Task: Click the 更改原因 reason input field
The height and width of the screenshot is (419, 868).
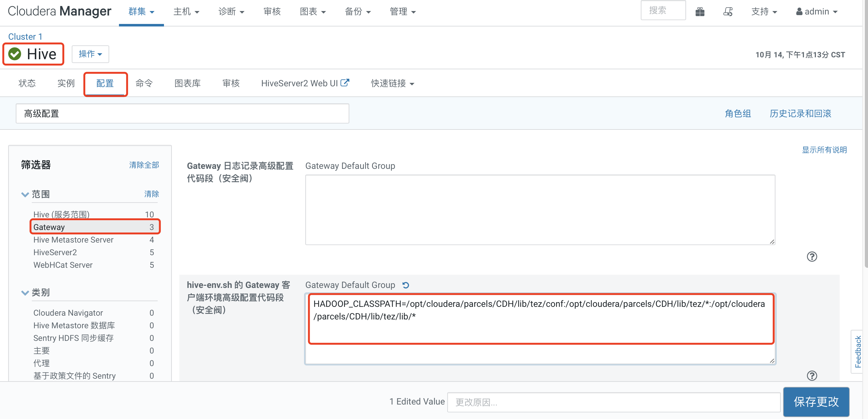Action: coord(614,402)
